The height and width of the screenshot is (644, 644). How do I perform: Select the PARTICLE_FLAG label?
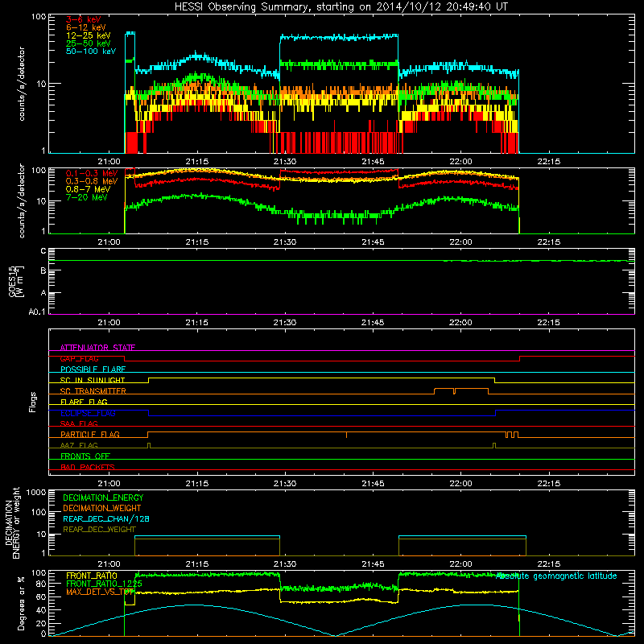coord(90,435)
